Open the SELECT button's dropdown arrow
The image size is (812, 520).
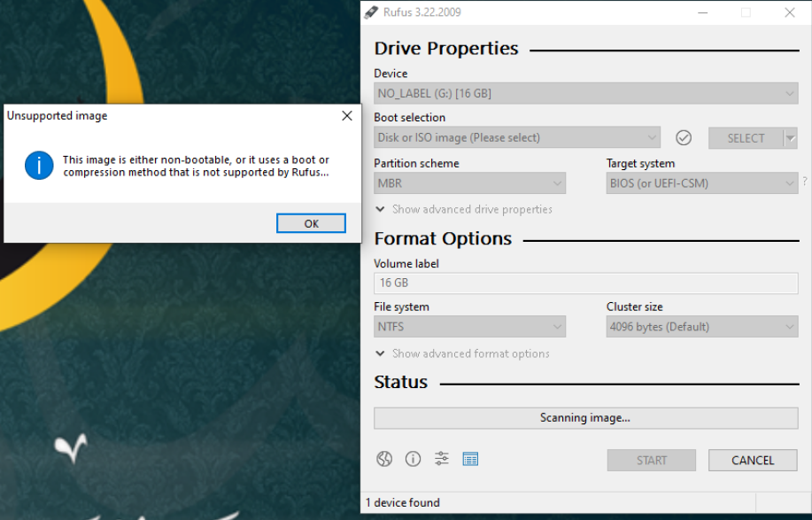pos(790,138)
